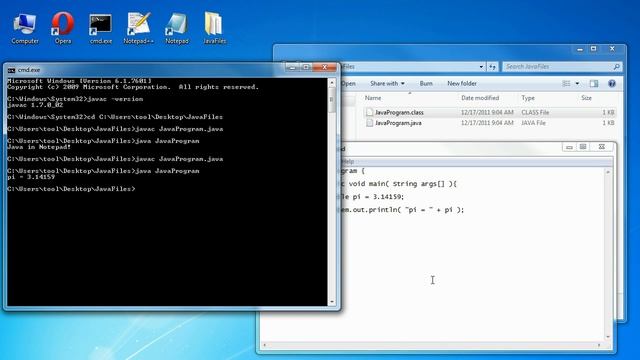The width and height of the screenshot is (640, 360).
Task: Click the pi = 3.14159 line in Notepad
Action: 371,197
